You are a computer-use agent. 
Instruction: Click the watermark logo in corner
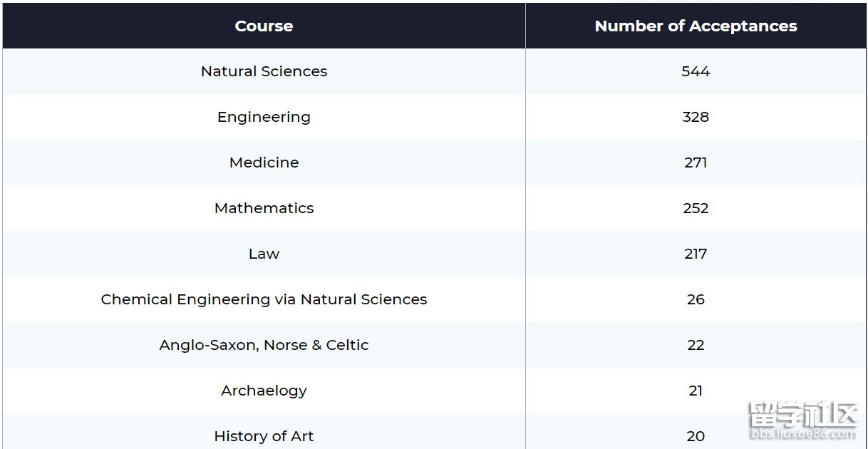(801, 420)
